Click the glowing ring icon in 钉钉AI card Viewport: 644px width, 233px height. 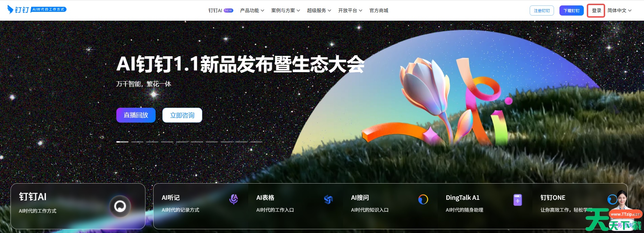[120, 206]
